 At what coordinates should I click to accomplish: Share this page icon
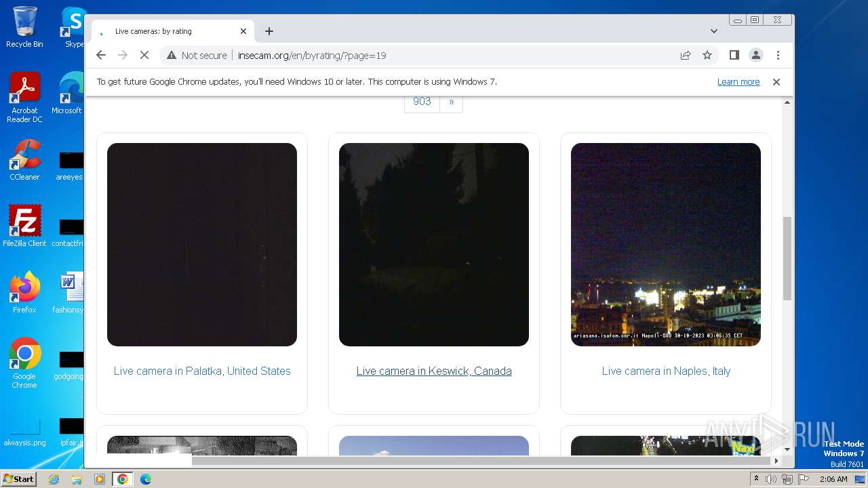point(686,55)
